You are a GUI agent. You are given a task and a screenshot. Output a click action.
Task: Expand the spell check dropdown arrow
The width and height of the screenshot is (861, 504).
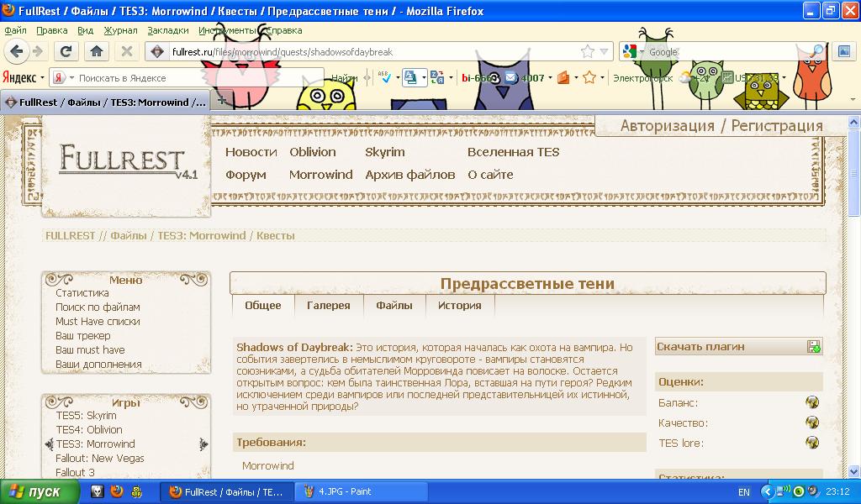[397, 78]
